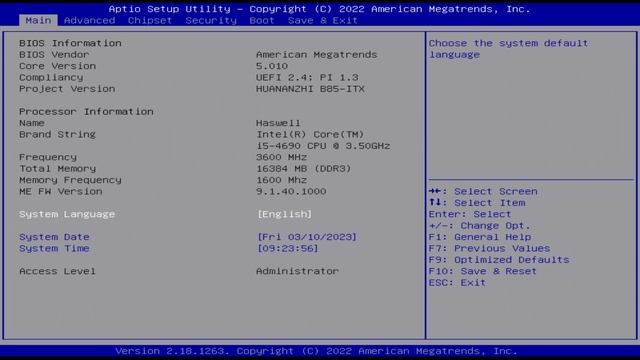Click the Processor Information heading

coord(86,112)
